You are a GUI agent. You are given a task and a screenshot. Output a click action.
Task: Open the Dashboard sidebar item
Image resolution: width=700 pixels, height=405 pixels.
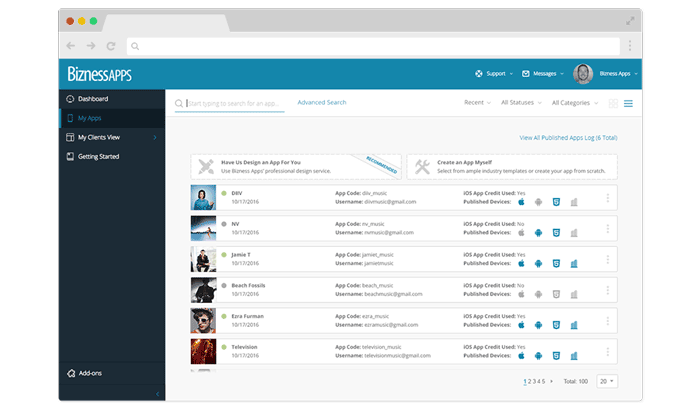112,99
